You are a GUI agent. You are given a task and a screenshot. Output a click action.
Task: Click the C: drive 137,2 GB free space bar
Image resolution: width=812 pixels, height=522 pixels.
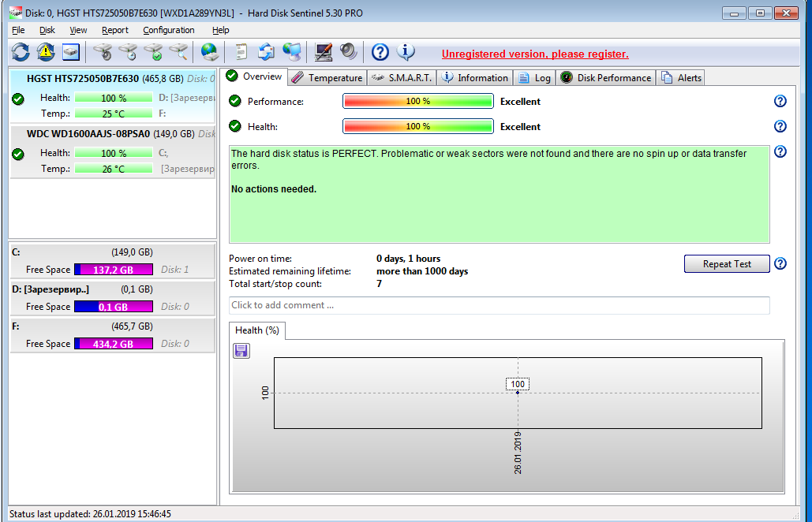(114, 270)
